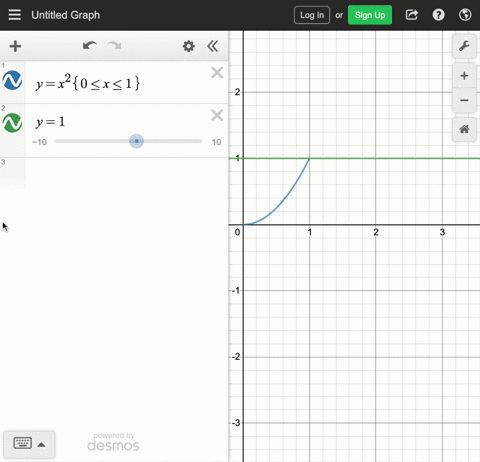
Task: Open the share graph icon
Action: coord(412,15)
